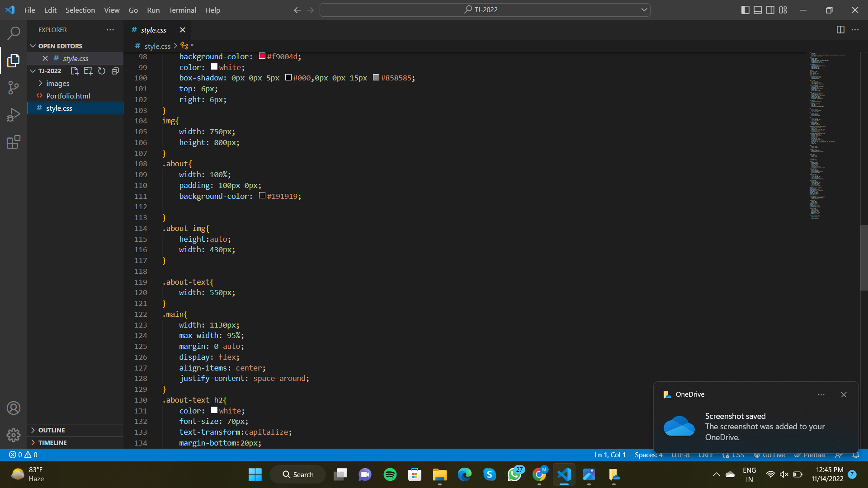868x488 pixels.
Task: Open the Search view in the activity bar
Action: (x=14, y=33)
